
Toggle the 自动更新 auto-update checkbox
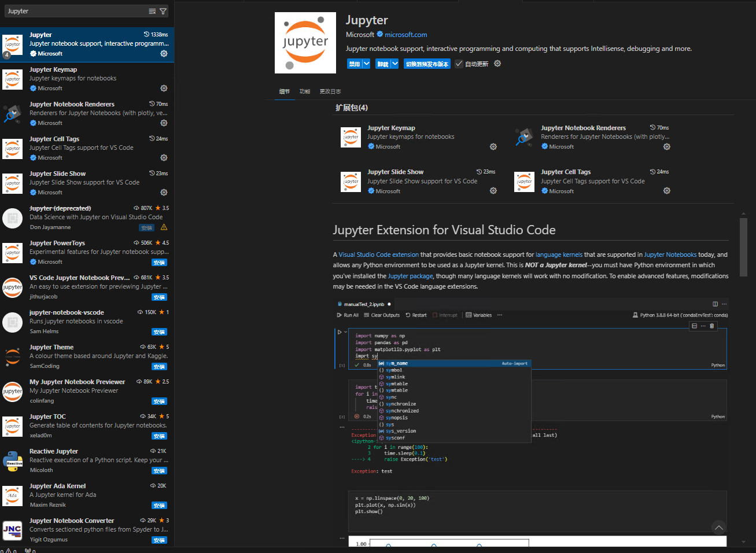459,64
